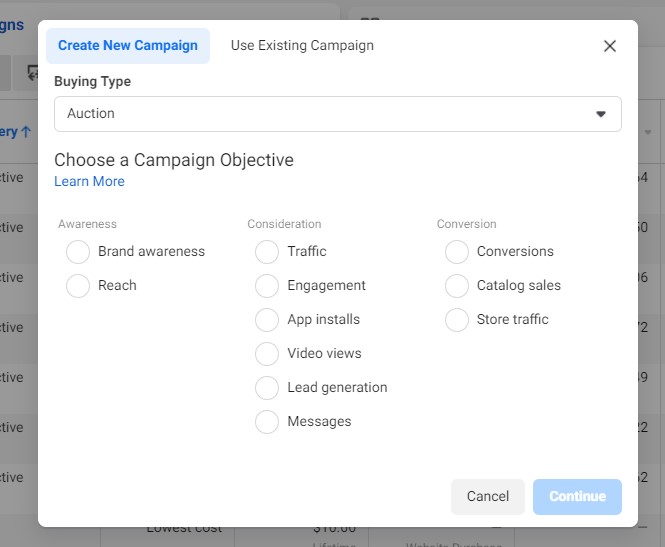This screenshot has width=665, height=547.
Task: Click the Continue button
Action: click(577, 497)
